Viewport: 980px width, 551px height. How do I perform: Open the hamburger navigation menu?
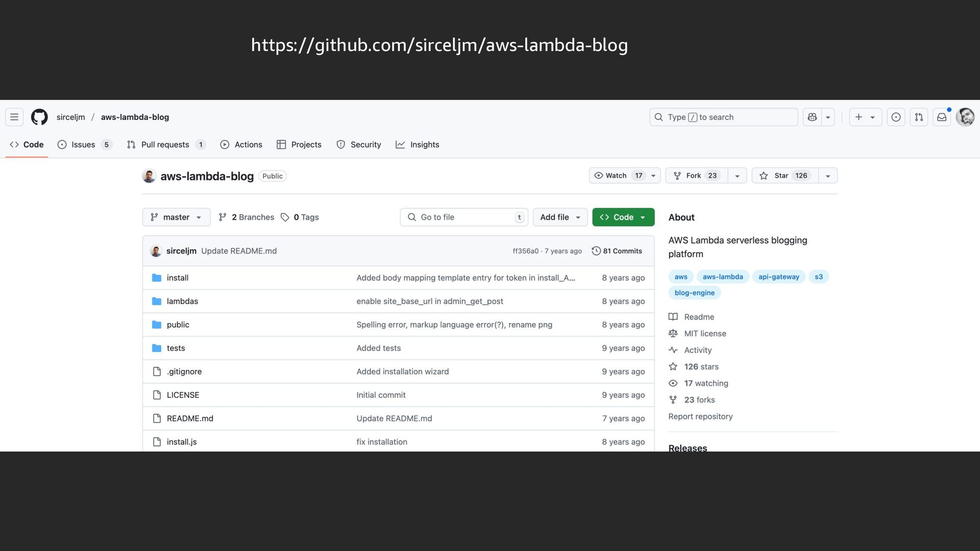pyautogui.click(x=14, y=117)
